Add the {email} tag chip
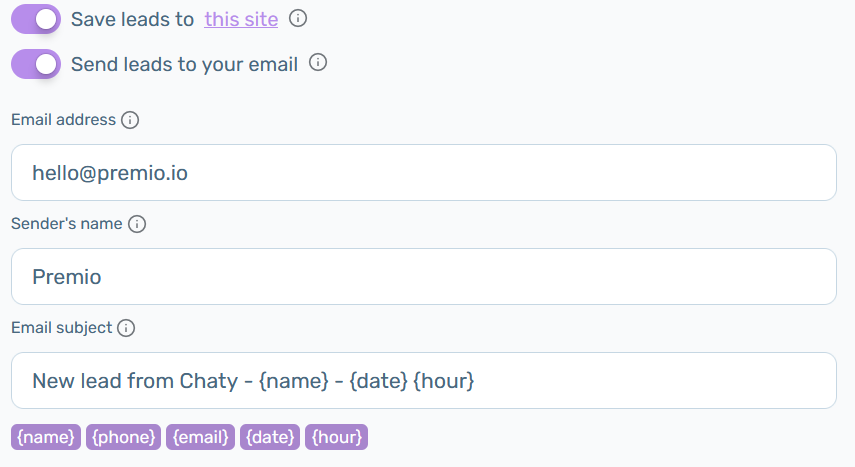The width and height of the screenshot is (855, 467). [x=201, y=437]
